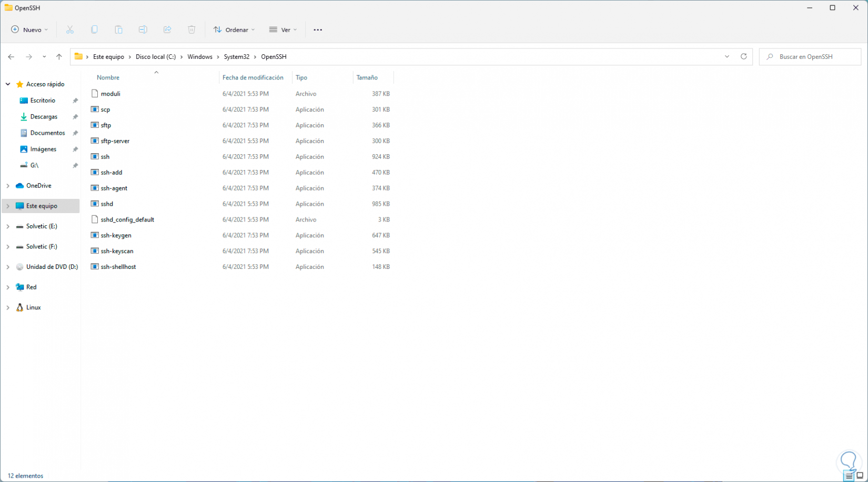Select Red label in navigation pane
This screenshot has width=868, height=482.
click(x=32, y=287)
